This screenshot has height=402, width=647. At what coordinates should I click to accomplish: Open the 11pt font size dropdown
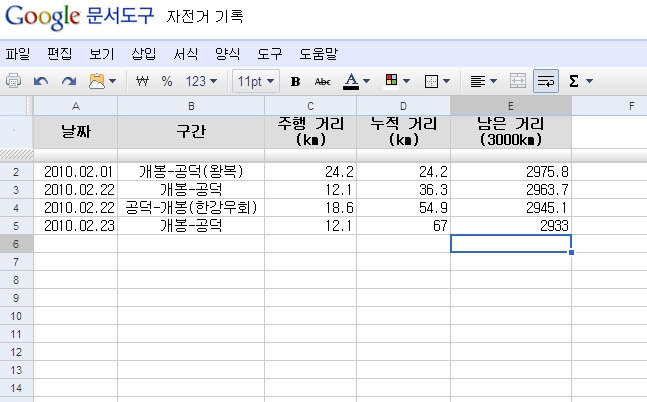(x=256, y=81)
